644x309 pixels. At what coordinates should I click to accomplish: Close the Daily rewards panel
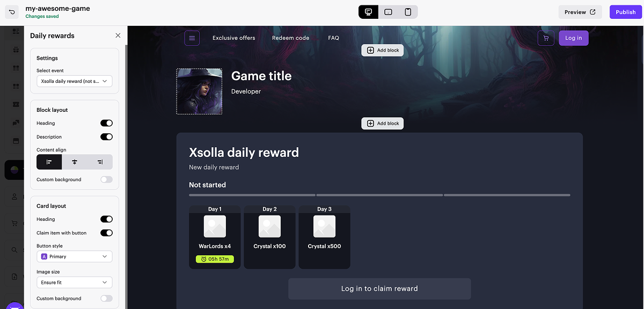(x=118, y=35)
